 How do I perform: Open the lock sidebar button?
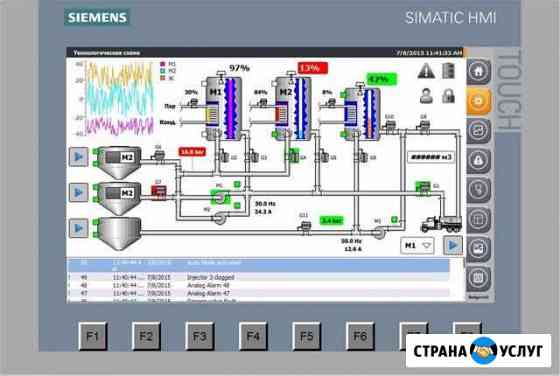pos(479,160)
